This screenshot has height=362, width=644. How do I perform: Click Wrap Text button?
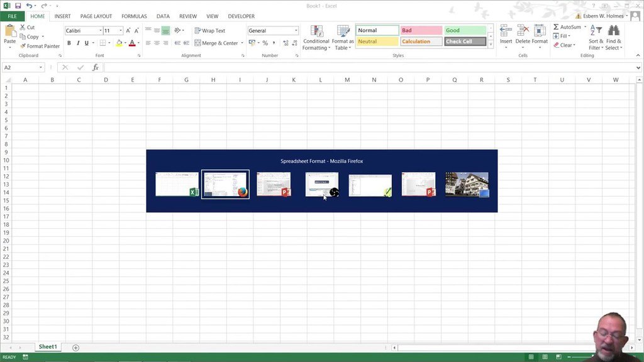pyautogui.click(x=210, y=31)
